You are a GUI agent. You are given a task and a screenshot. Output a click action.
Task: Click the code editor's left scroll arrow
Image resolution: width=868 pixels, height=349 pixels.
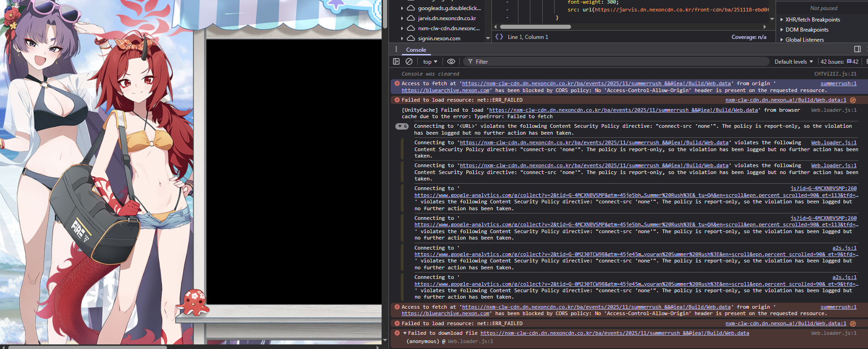(496, 27)
